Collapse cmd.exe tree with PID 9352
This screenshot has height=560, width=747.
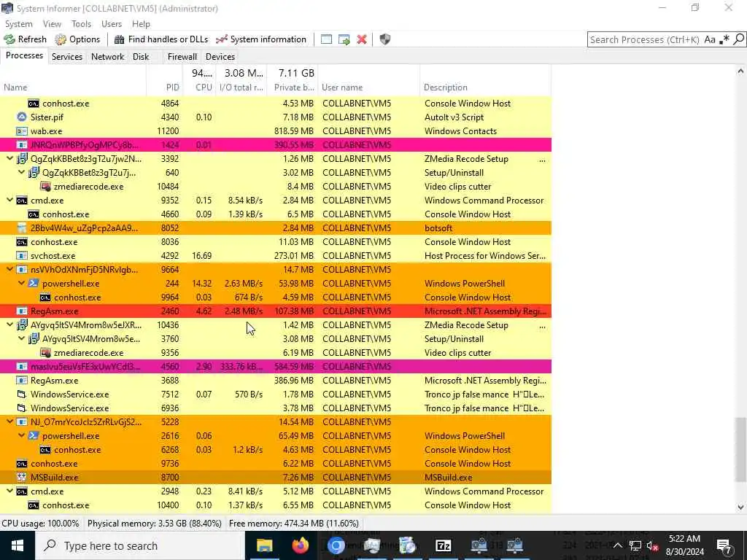pos(9,200)
